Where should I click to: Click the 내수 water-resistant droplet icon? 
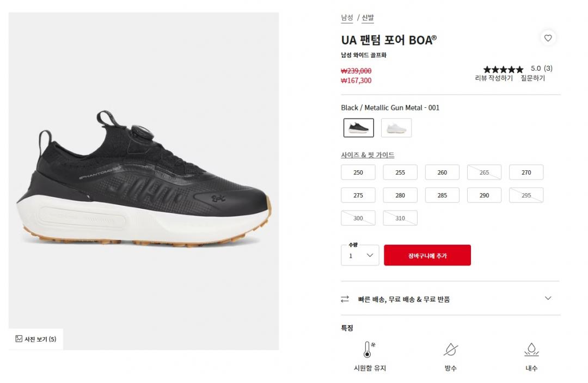[x=531, y=349]
